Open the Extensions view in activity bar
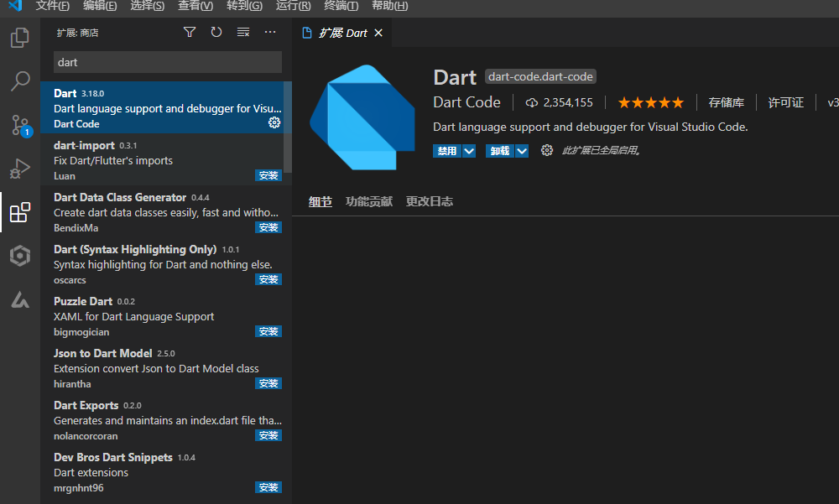Image resolution: width=839 pixels, height=504 pixels. click(x=20, y=212)
